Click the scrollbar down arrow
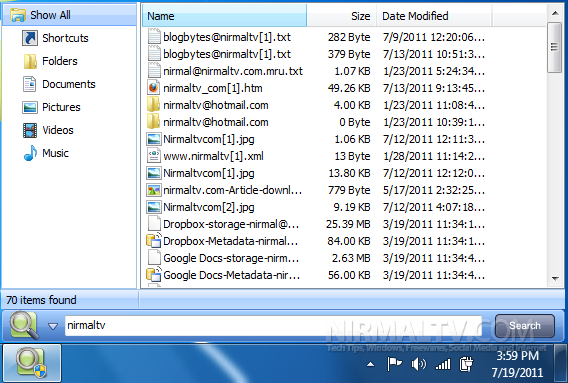The height and width of the screenshot is (383, 568). point(555,278)
